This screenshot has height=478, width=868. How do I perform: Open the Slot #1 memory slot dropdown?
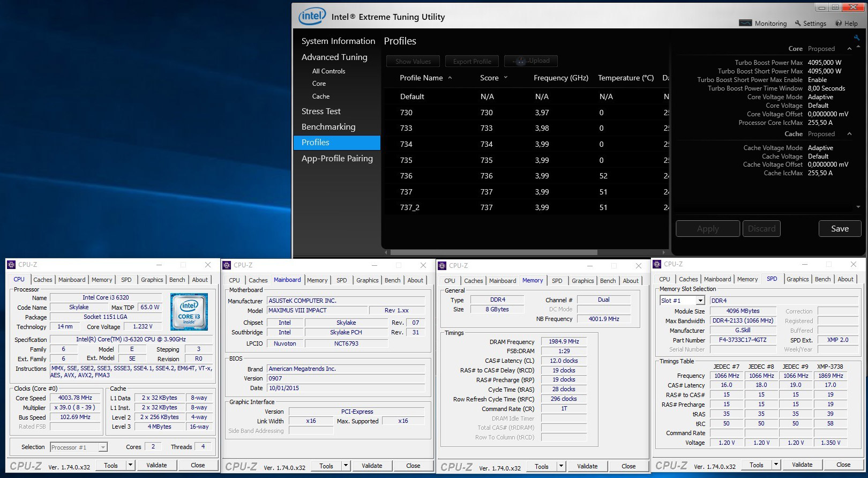pyautogui.click(x=700, y=301)
